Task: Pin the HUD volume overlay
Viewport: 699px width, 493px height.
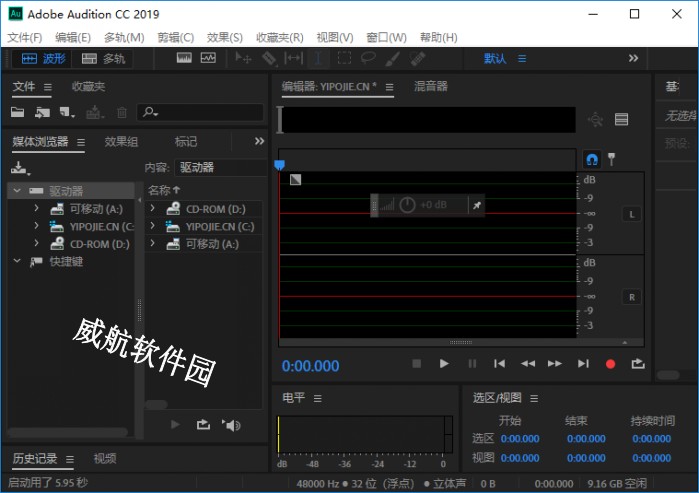Action: click(x=477, y=205)
